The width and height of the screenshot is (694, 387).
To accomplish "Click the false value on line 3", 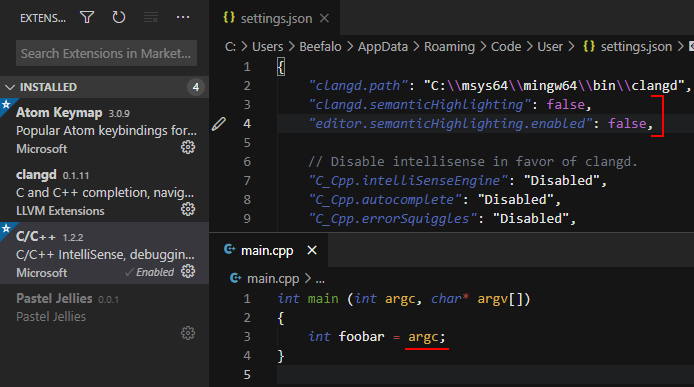I will pos(566,104).
